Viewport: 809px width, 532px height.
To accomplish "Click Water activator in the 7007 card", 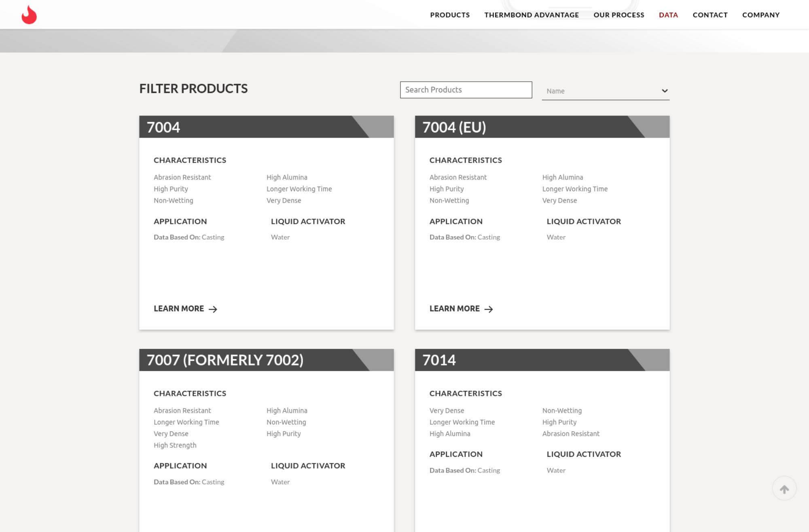I will pyautogui.click(x=280, y=482).
